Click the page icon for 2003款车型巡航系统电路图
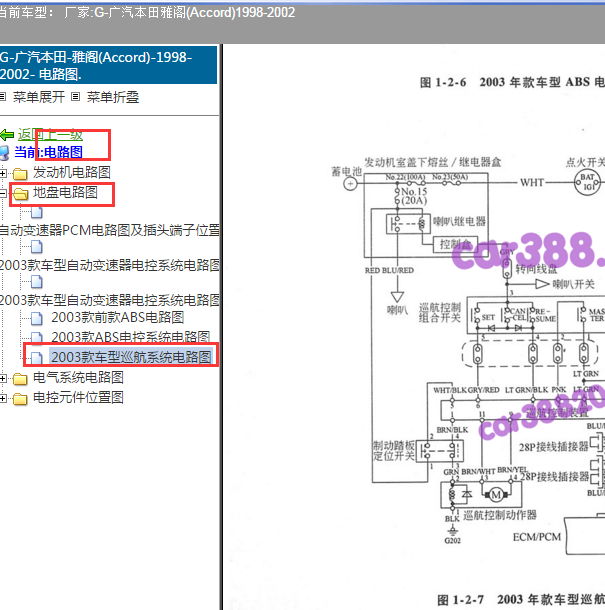This screenshot has height=610, width=605. click(37, 358)
